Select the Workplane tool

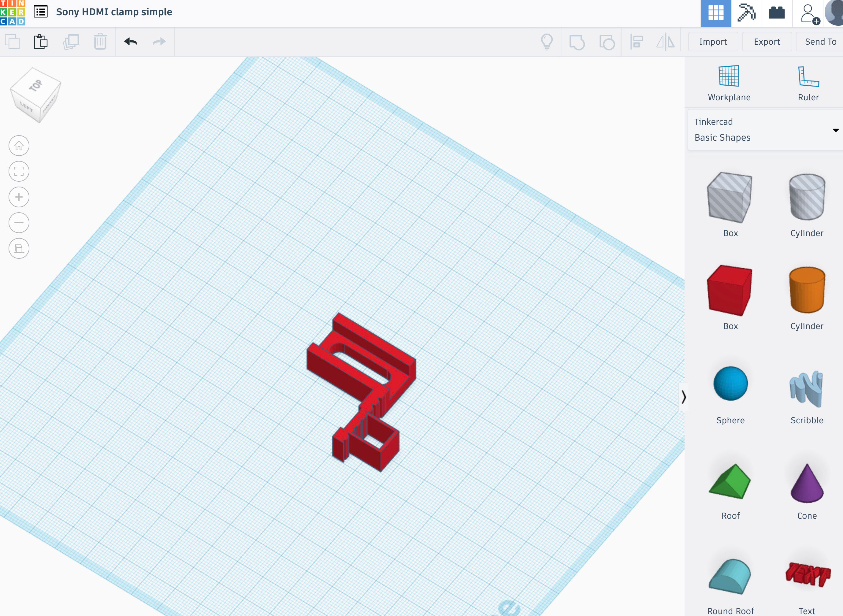(729, 83)
